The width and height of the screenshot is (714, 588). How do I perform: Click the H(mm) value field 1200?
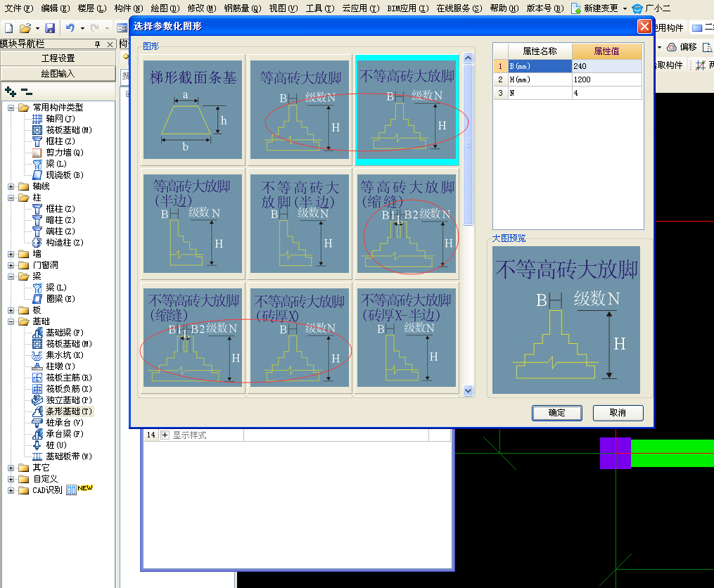click(607, 79)
